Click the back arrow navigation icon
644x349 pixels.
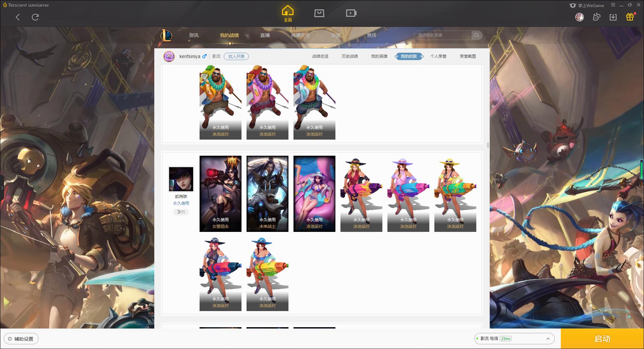pyautogui.click(x=18, y=17)
